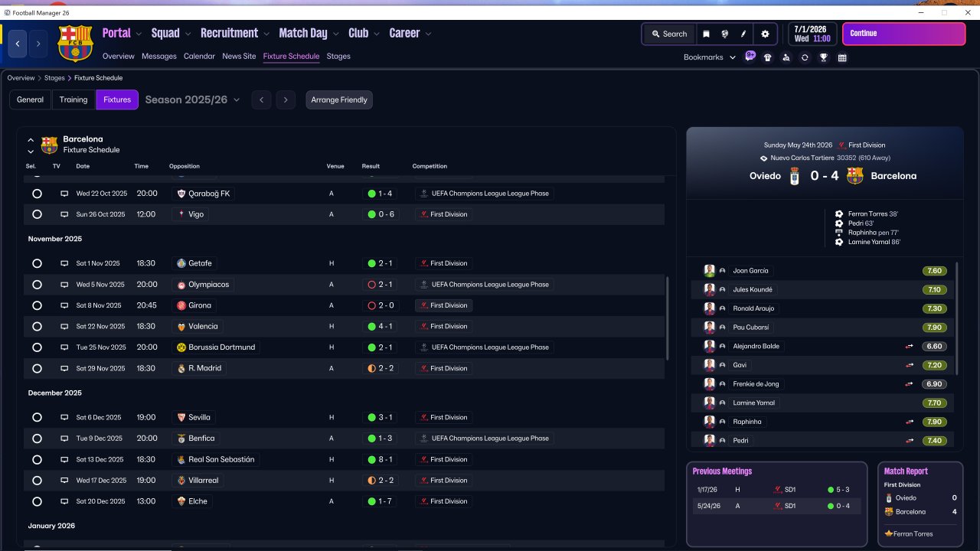The height and width of the screenshot is (551, 980).
Task: Switch to the Training tab
Action: point(73,99)
